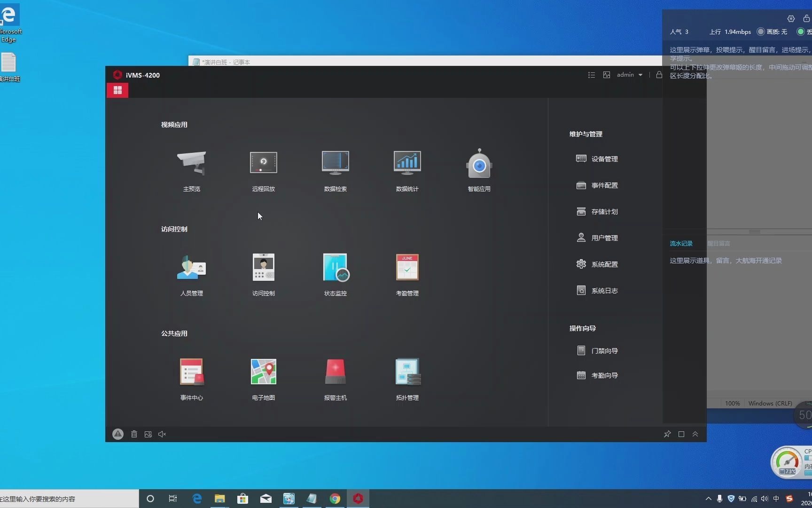Click iVMS-4200 red icon on taskbar
The image size is (812, 508).
[x=358, y=499]
